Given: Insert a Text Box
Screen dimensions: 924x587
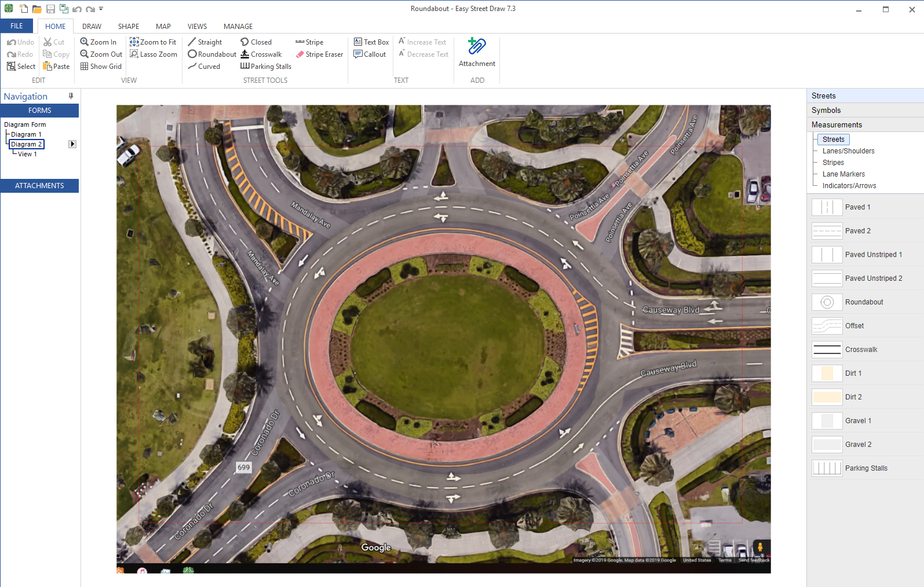Looking at the screenshot, I should [371, 42].
